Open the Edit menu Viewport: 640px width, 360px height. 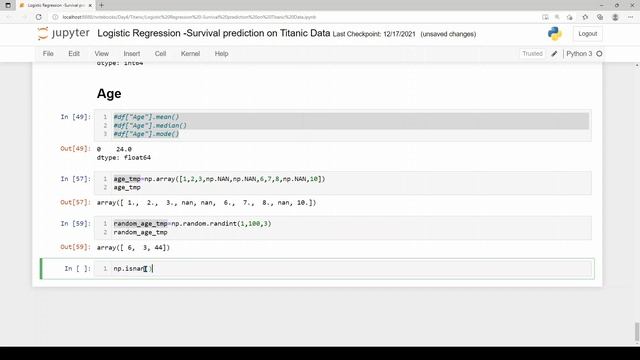tap(74, 54)
